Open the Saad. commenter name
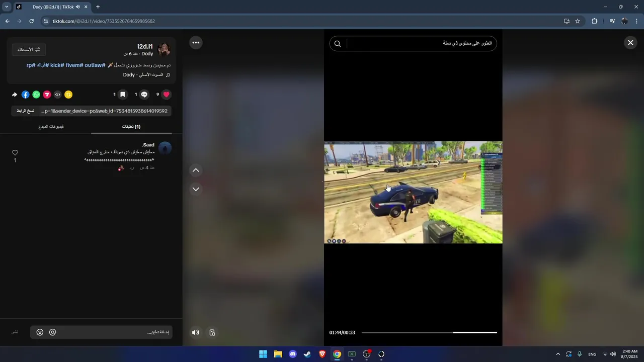Screen dimensions: 644x362 coord(148,145)
